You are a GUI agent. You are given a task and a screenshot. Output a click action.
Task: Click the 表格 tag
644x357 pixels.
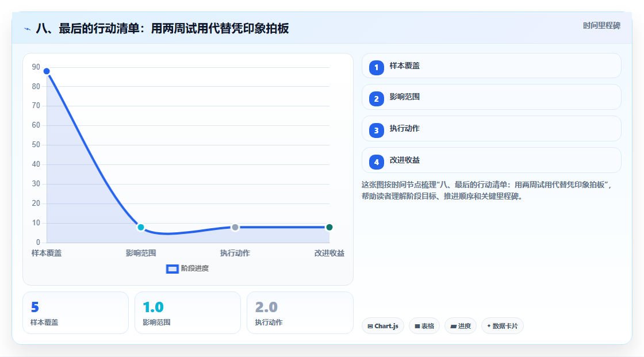click(424, 326)
